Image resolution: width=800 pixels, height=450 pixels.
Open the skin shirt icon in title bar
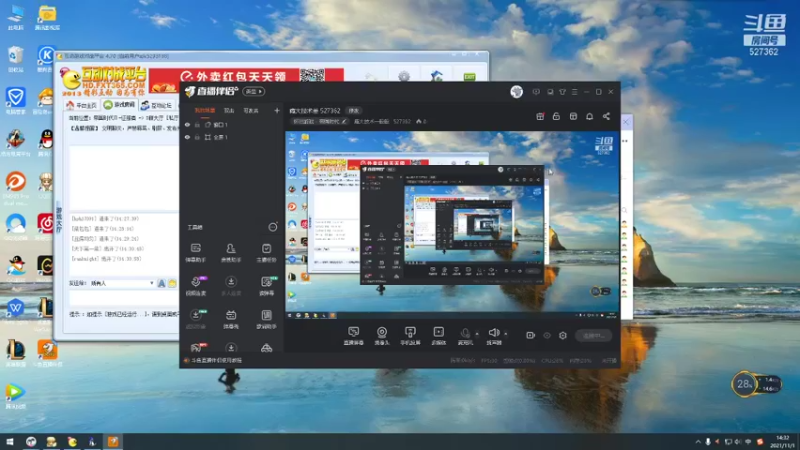tap(562, 92)
